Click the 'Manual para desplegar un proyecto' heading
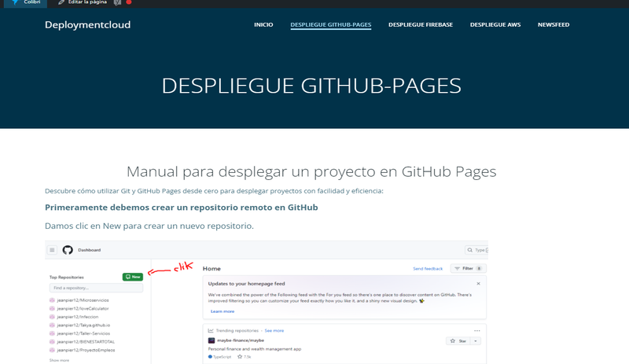The width and height of the screenshot is (629, 364). point(311,171)
